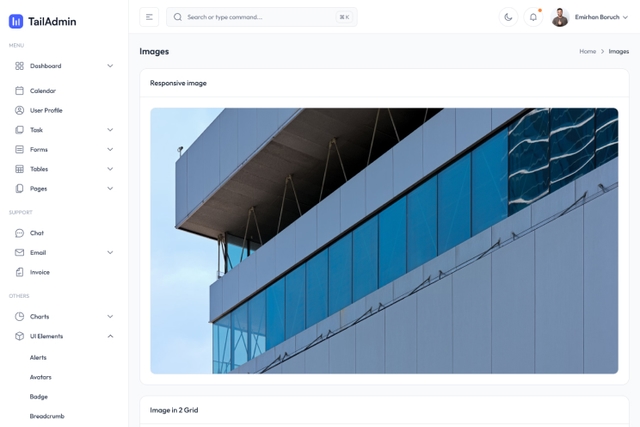This screenshot has width=640, height=427.
Task: Click the Tables icon
Action: pyautogui.click(x=19, y=169)
